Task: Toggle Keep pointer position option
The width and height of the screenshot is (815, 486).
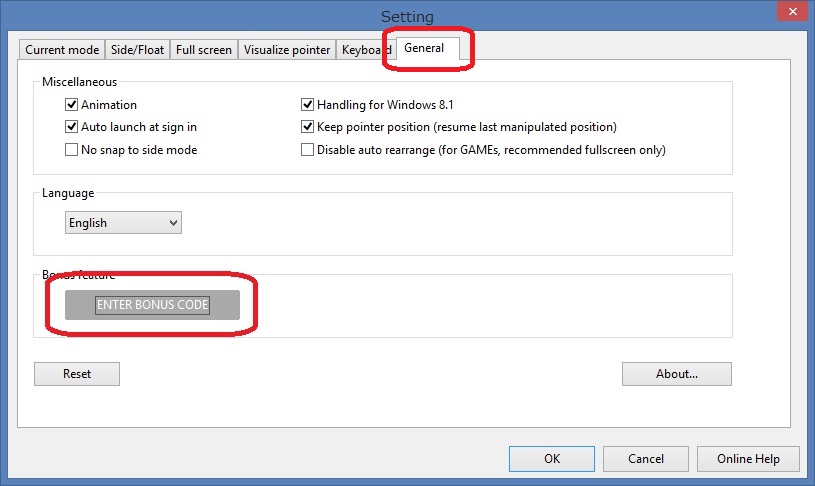Action: pyautogui.click(x=308, y=127)
